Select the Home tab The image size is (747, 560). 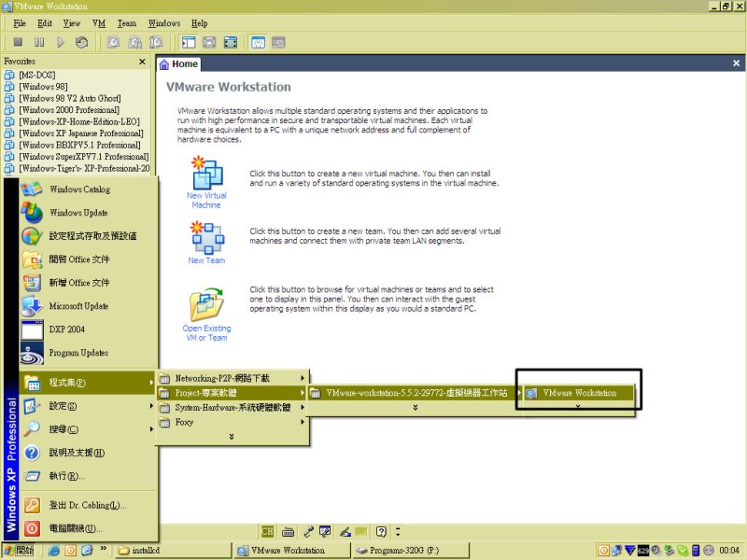tap(178, 63)
